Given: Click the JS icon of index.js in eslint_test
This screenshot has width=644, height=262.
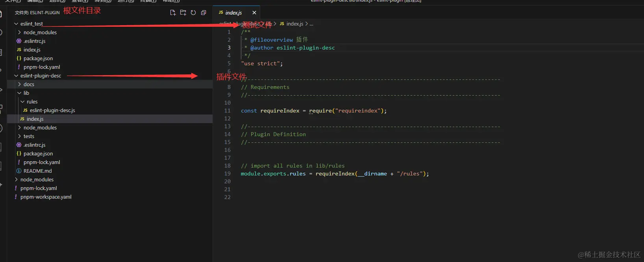Looking at the screenshot, I should (19, 50).
